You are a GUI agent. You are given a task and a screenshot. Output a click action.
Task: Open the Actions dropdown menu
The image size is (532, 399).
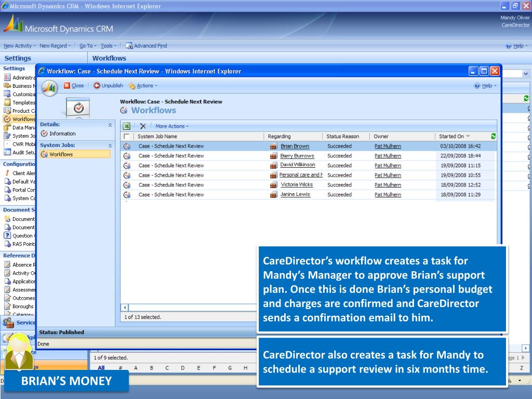[147, 86]
